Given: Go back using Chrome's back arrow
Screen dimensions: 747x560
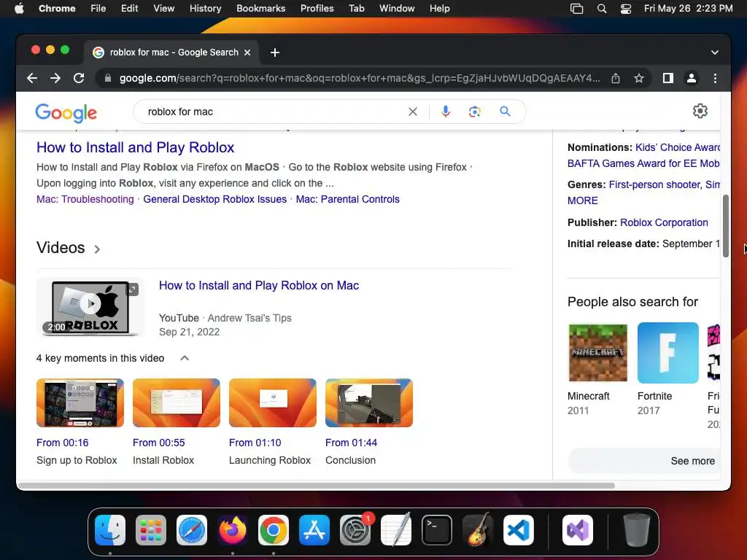Looking at the screenshot, I should tap(32, 78).
